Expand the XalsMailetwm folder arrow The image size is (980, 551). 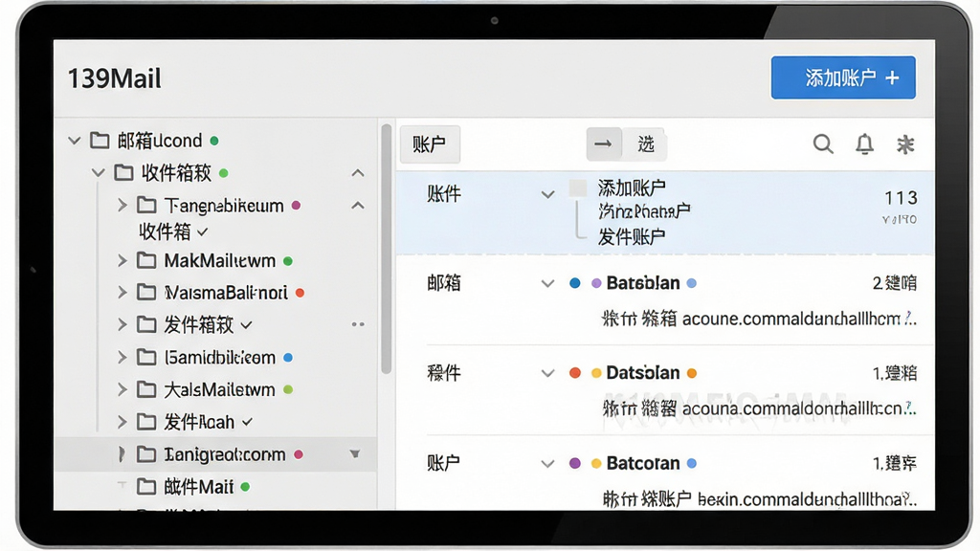122,390
